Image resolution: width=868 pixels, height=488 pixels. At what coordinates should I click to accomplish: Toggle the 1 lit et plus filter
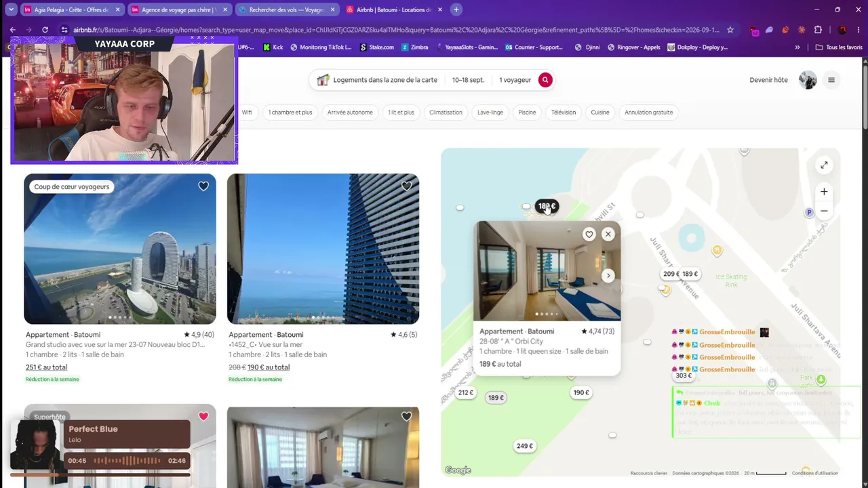click(x=401, y=113)
